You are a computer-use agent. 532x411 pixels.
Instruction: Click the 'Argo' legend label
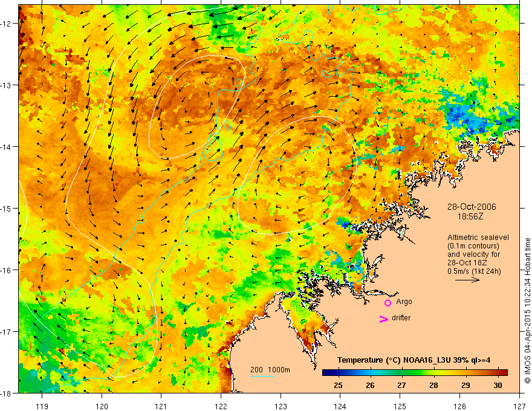pos(404,302)
